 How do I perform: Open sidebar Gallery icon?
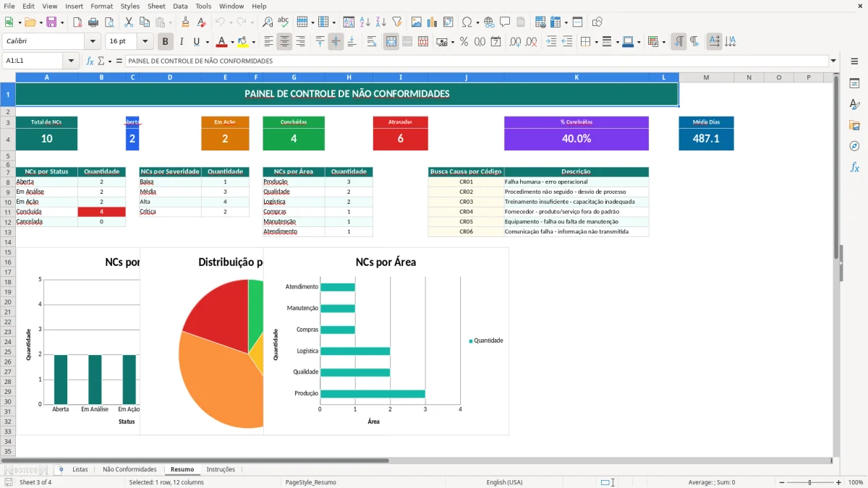854,126
